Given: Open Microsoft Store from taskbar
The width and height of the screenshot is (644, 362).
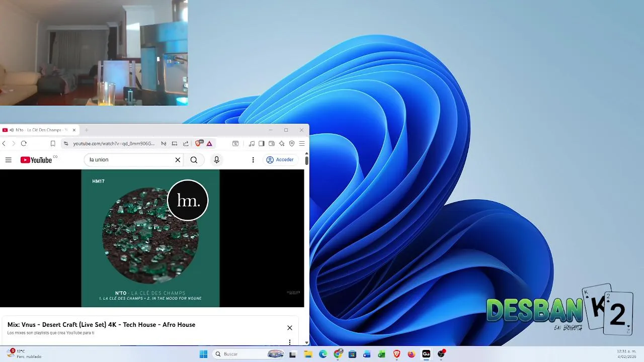Looking at the screenshot, I should 352,354.
